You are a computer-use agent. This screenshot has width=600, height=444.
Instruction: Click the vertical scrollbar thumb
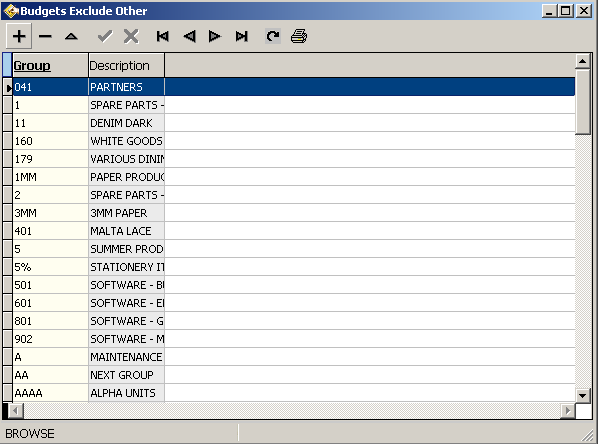[582, 102]
